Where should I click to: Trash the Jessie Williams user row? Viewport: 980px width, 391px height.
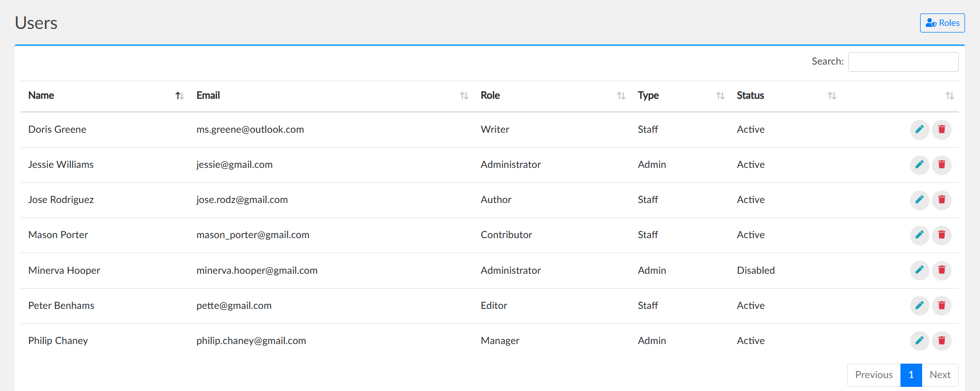[941, 165]
